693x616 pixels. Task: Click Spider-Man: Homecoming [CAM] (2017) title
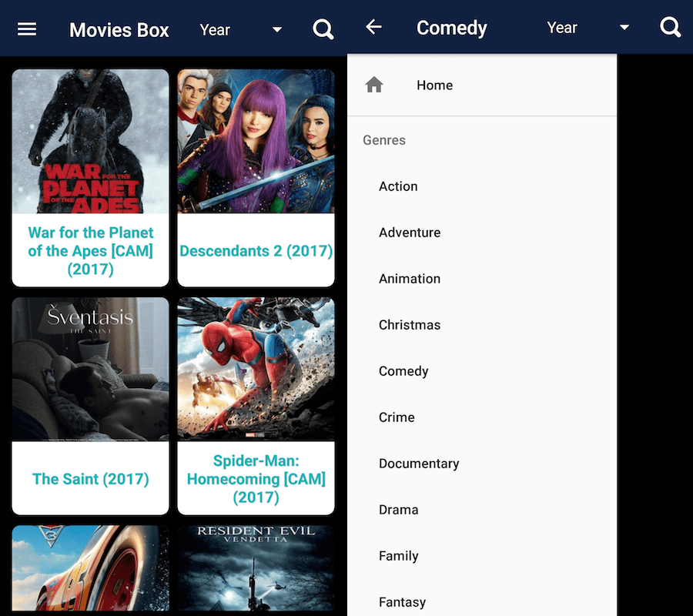point(256,479)
